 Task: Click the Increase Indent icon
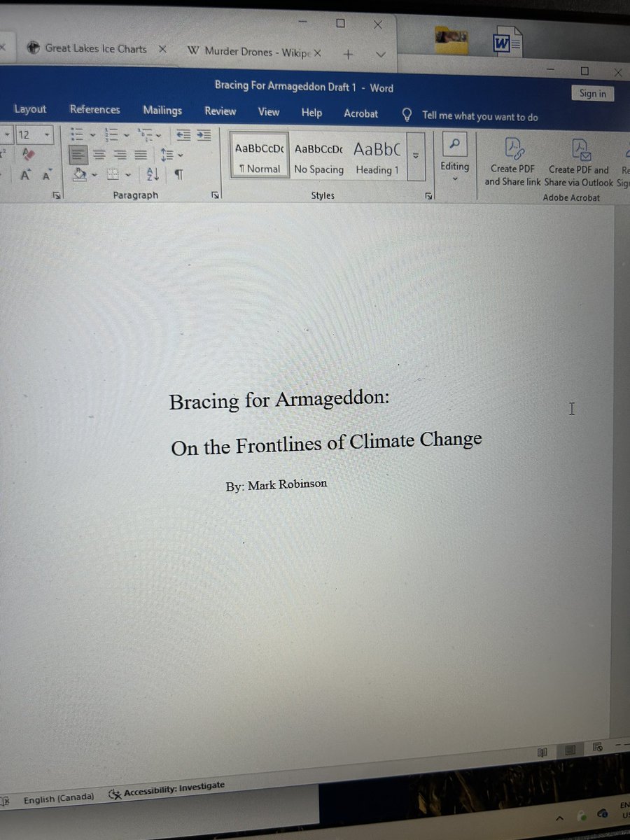pos(203,136)
